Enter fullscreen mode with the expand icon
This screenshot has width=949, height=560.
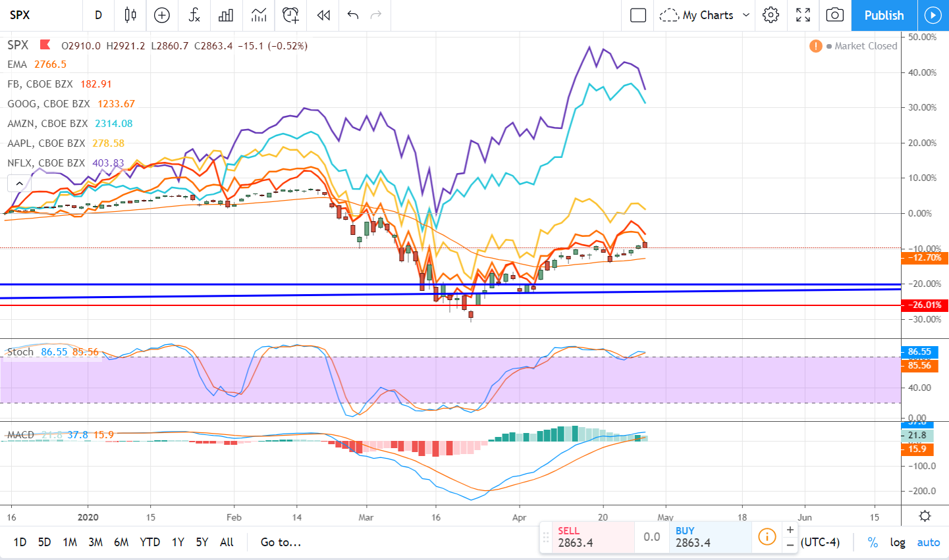tap(803, 15)
